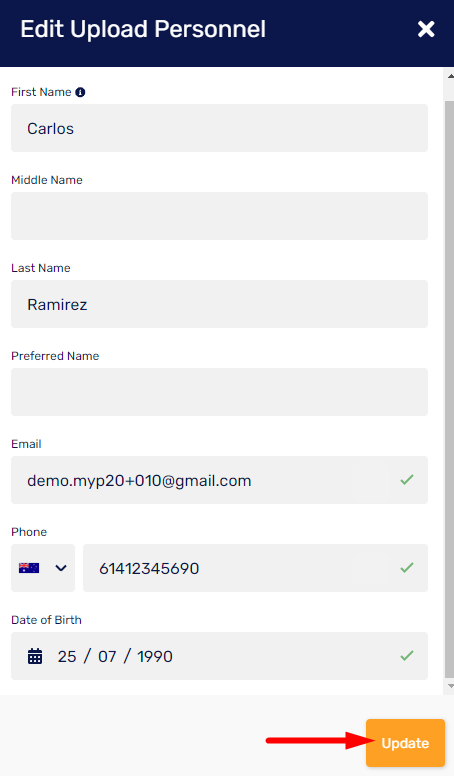Click the green checkmark in Email field

406,480
